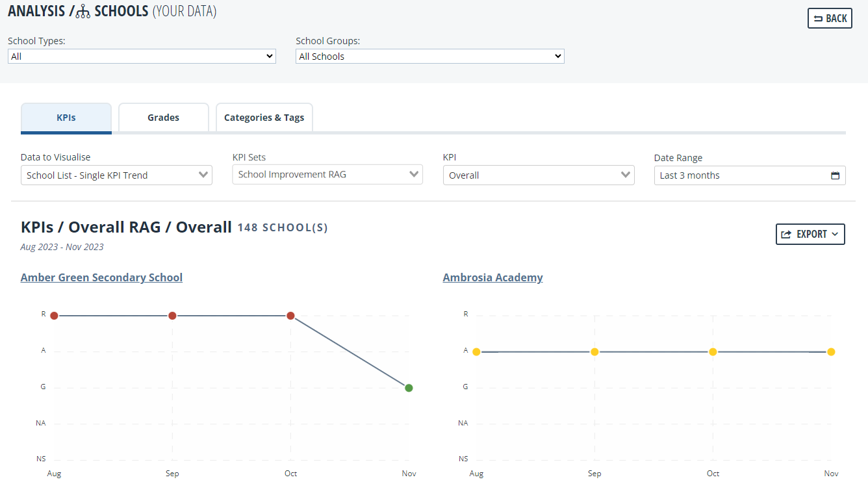The image size is (868, 484).
Task: Click the schools hierarchy icon in the header
Action: point(83,12)
